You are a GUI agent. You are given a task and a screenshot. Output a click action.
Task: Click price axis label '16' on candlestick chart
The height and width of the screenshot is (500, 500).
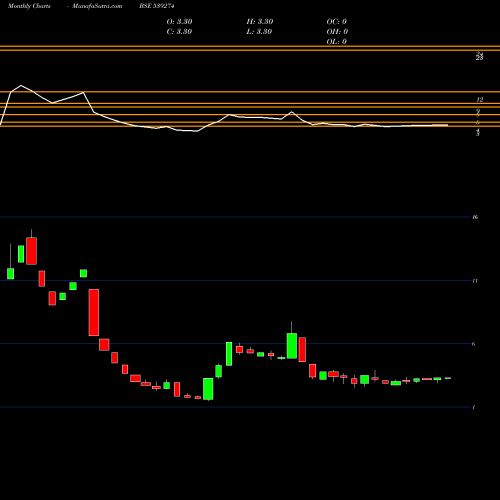[475, 217]
